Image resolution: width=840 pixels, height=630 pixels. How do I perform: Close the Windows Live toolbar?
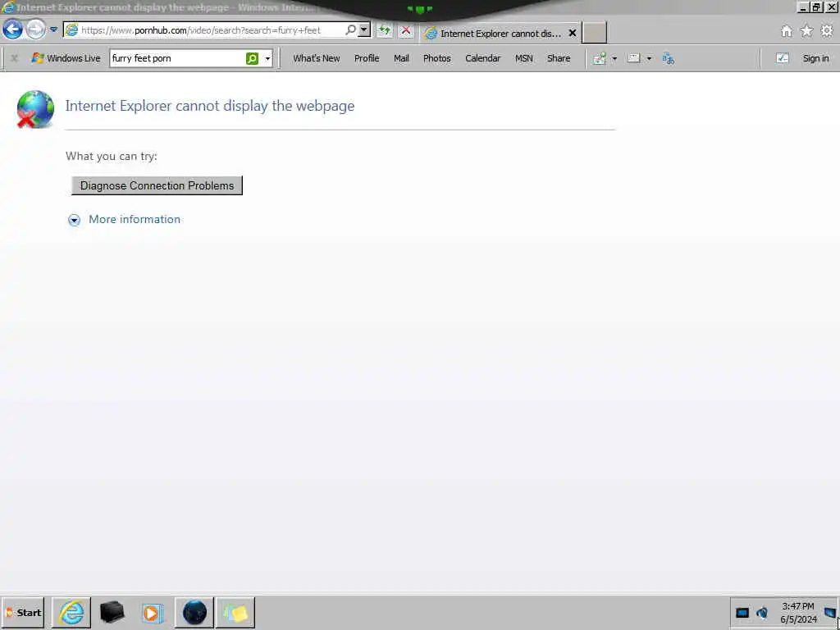[x=15, y=58]
